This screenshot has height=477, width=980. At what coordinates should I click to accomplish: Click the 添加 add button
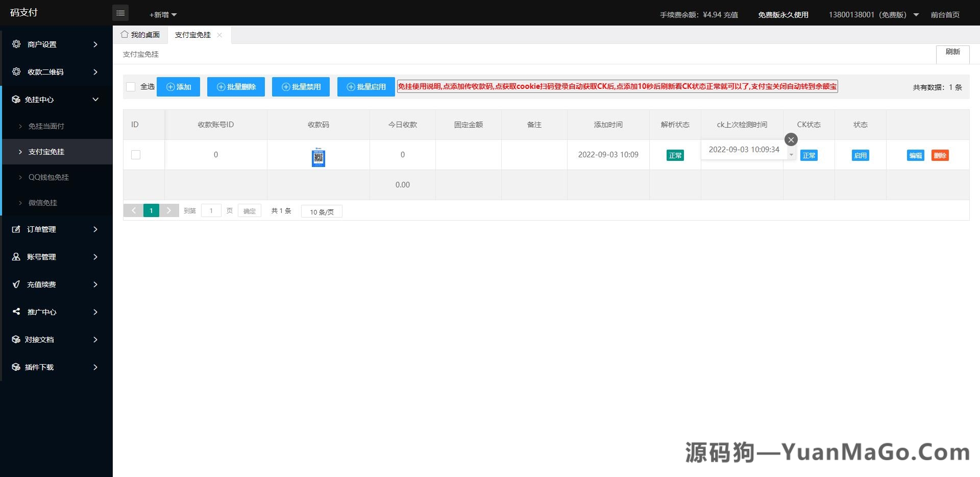pyautogui.click(x=178, y=87)
